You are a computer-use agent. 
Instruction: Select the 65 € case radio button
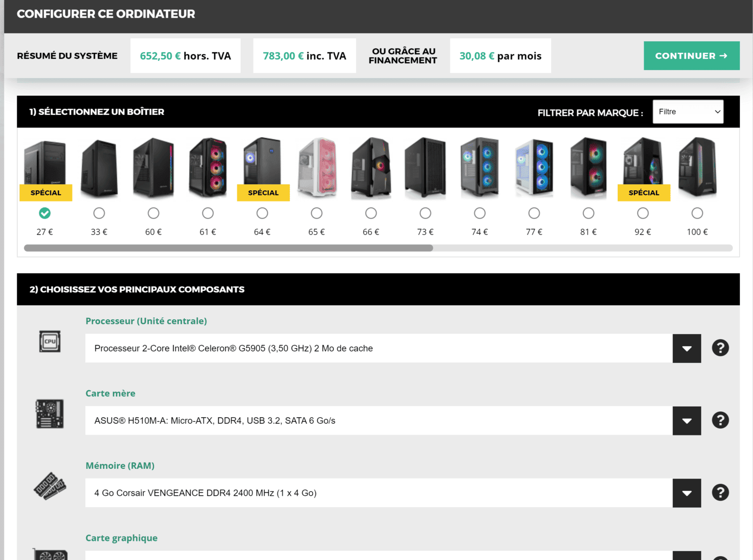click(x=317, y=213)
